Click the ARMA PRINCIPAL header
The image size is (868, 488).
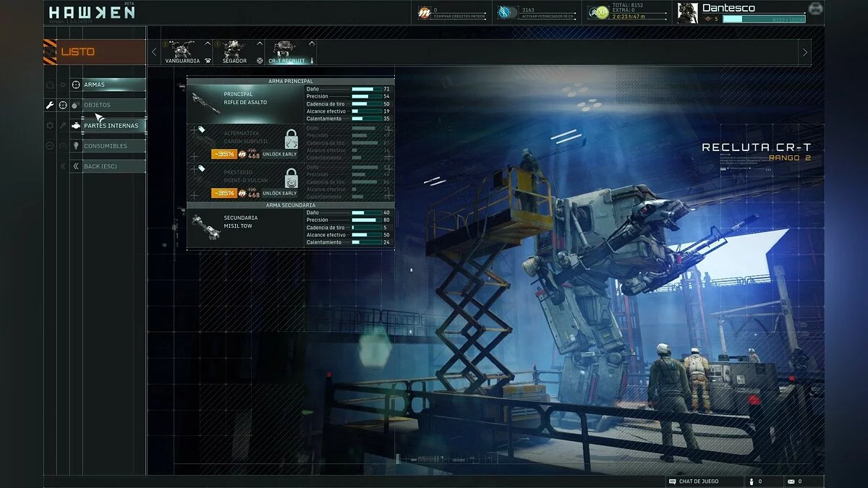pyautogui.click(x=291, y=81)
